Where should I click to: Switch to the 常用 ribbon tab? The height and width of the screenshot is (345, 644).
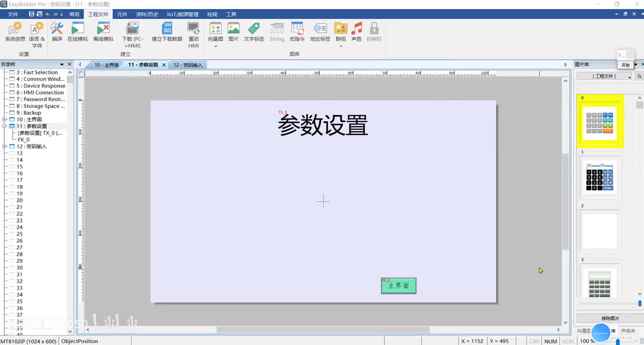click(74, 14)
